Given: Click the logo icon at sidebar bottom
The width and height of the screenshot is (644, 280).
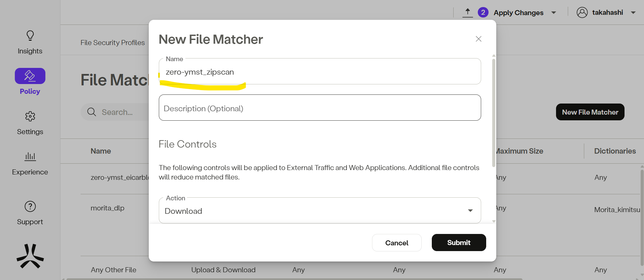Looking at the screenshot, I should (30, 256).
